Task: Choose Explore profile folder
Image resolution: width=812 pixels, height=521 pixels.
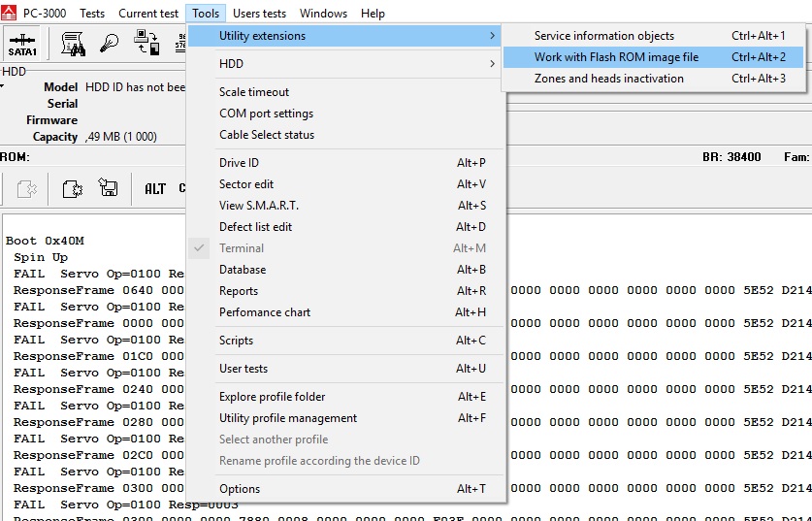Action: click(346, 396)
